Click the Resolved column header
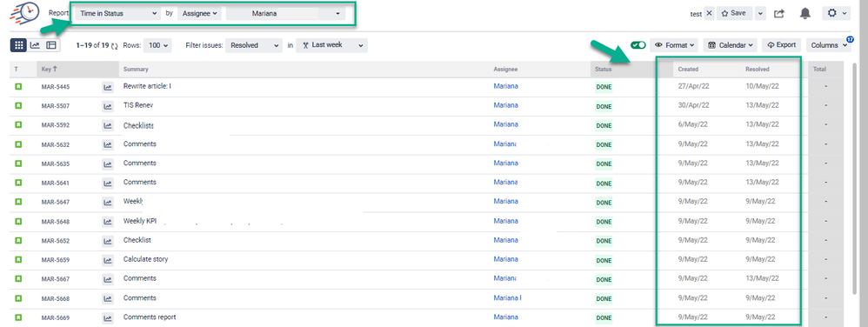Viewport: 868px width, 327px height. [x=757, y=70]
